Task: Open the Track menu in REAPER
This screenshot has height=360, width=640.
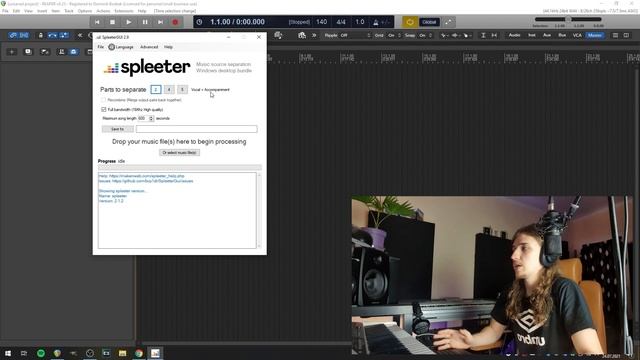Action: click(69, 11)
